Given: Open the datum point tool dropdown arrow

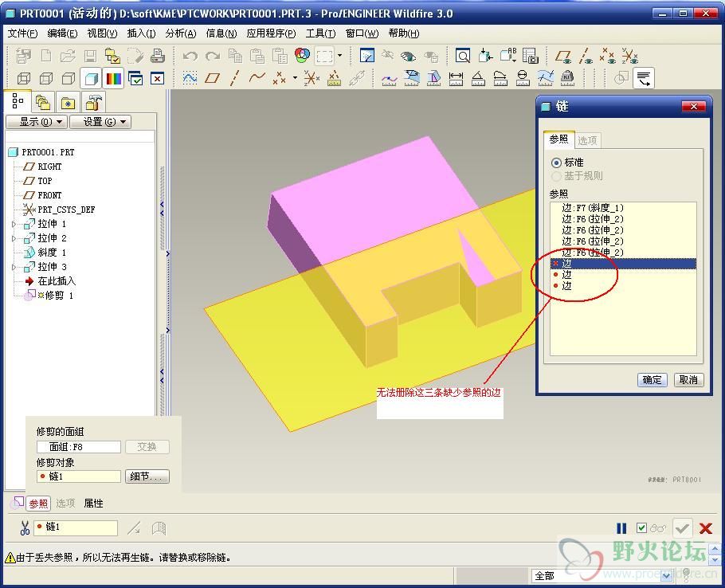Looking at the screenshot, I should (x=295, y=78).
